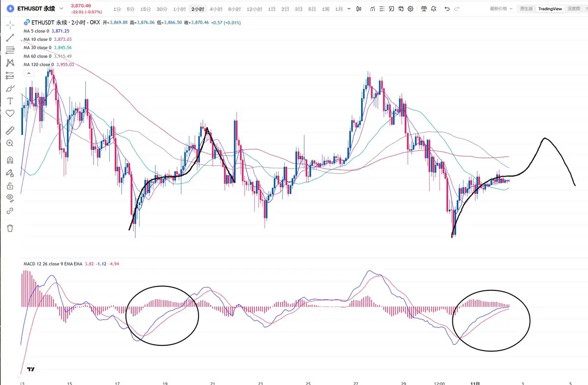Viewport: 588px width, 385px height.
Task: Click the ETH coin icon in the header
Action: tap(10, 9)
